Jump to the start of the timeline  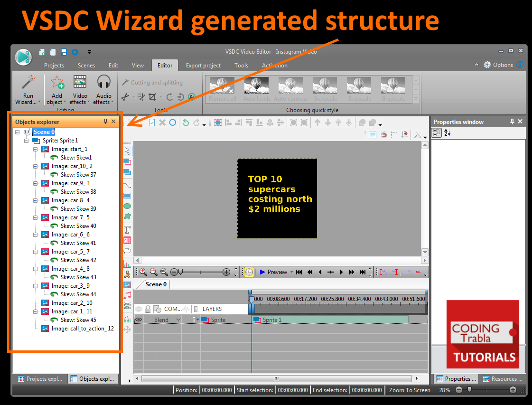(299, 272)
